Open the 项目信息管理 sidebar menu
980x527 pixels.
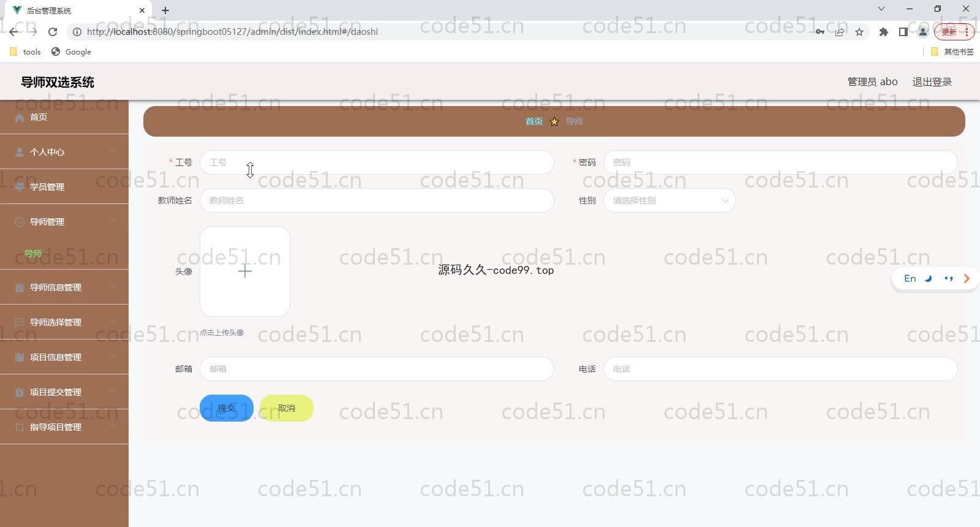pos(64,357)
